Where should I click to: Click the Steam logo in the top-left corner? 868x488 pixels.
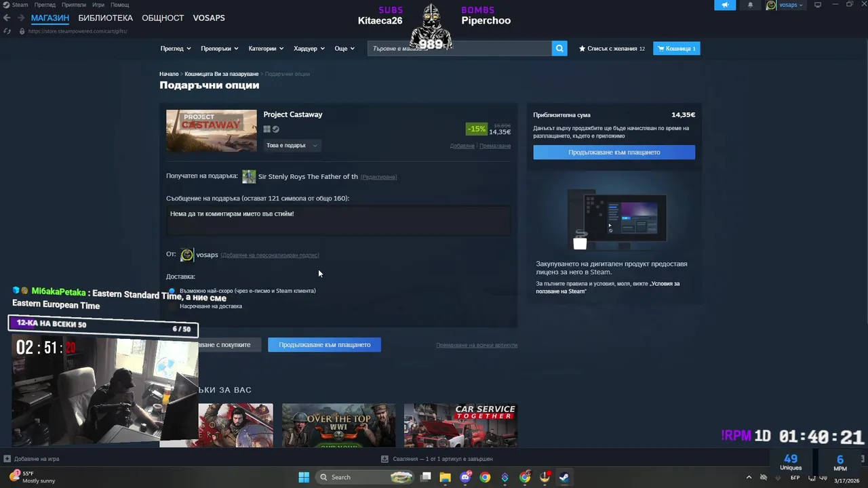click(x=5, y=5)
